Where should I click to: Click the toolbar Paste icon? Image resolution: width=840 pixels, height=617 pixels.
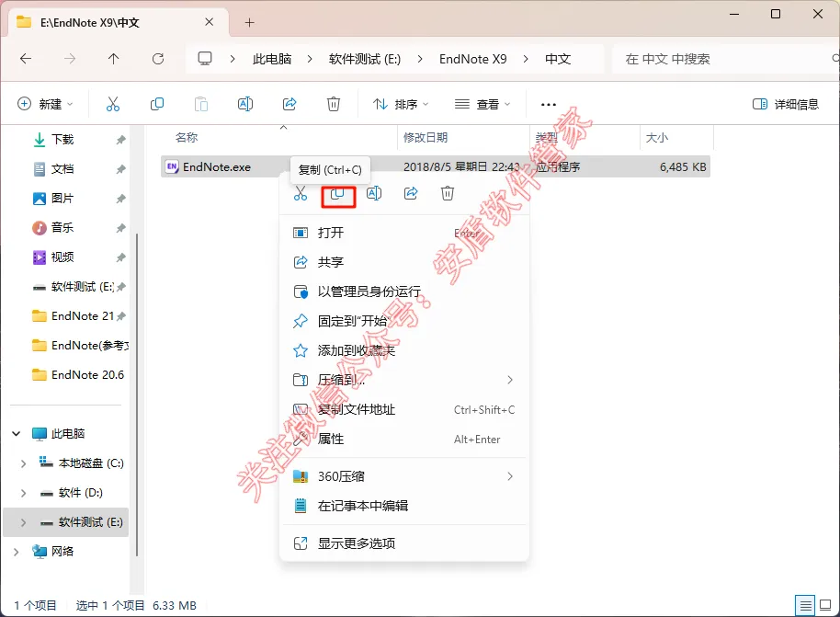201,104
